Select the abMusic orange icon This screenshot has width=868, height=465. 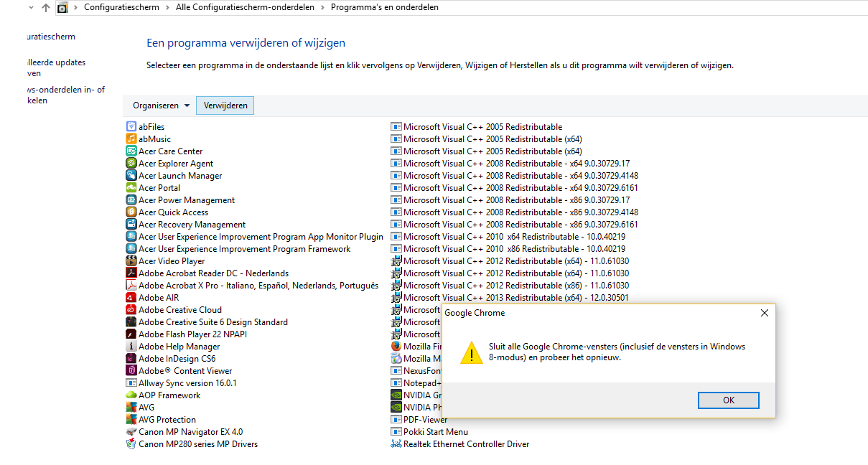pyautogui.click(x=131, y=139)
